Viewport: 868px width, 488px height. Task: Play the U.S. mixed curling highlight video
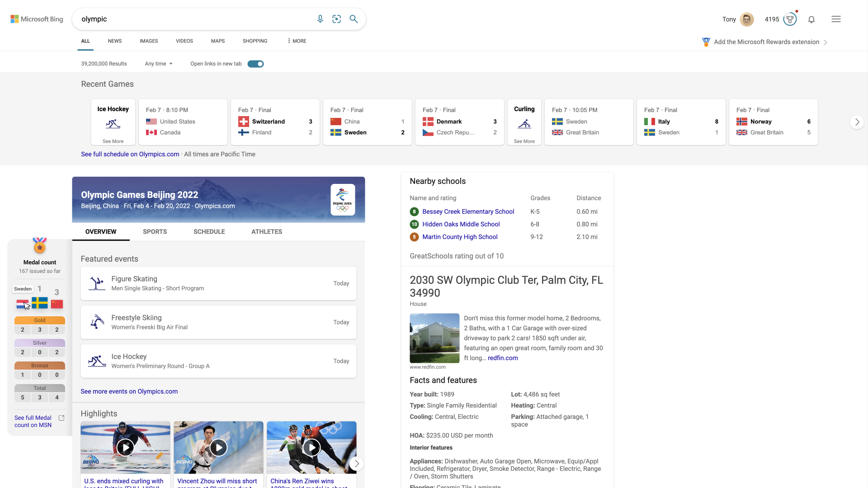pos(125,447)
